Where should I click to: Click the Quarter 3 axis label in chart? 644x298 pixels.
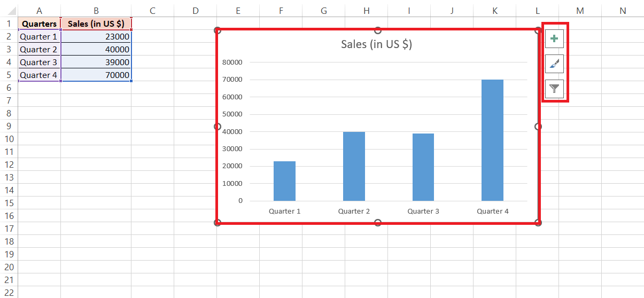pos(423,211)
